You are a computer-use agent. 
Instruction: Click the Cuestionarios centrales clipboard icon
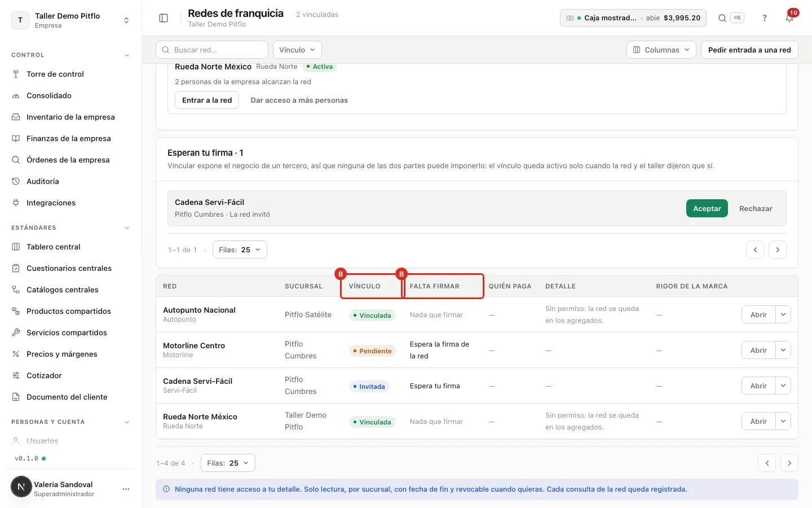pyautogui.click(x=16, y=268)
